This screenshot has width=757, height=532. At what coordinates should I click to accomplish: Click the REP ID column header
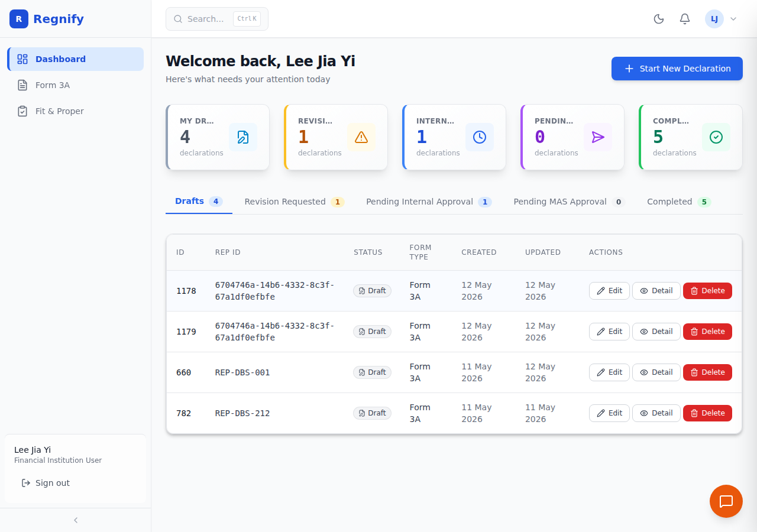click(228, 252)
